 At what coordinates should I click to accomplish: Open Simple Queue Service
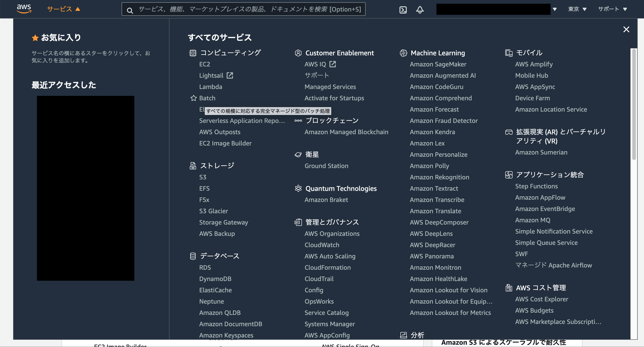tap(546, 242)
